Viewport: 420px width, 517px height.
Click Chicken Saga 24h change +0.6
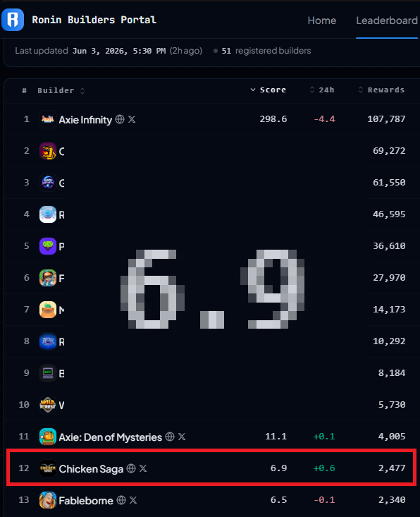pos(324,468)
